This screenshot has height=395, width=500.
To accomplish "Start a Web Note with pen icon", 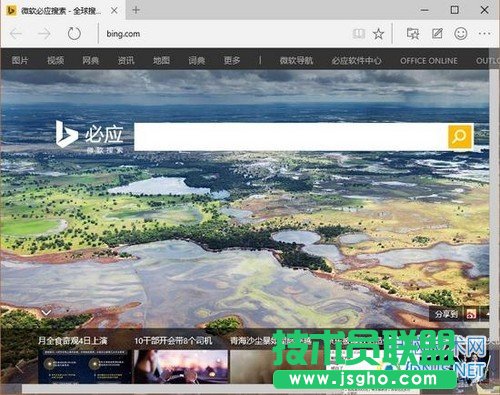I will pos(437,34).
